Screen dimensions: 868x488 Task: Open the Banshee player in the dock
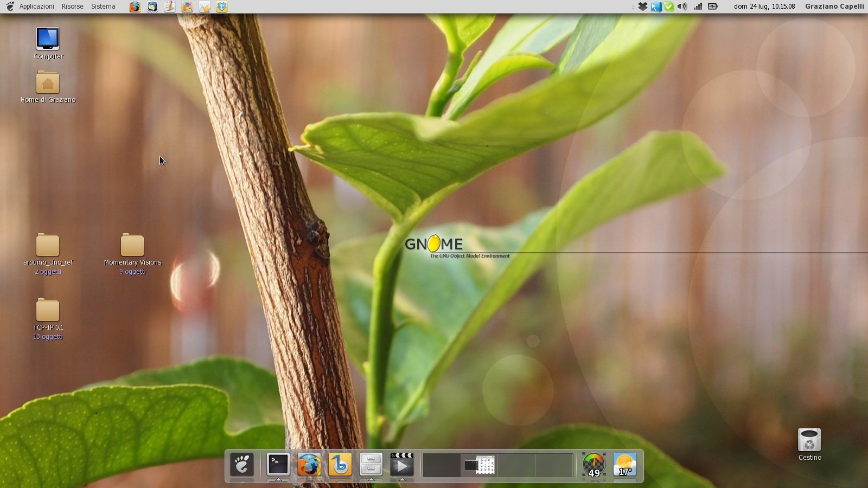340,465
